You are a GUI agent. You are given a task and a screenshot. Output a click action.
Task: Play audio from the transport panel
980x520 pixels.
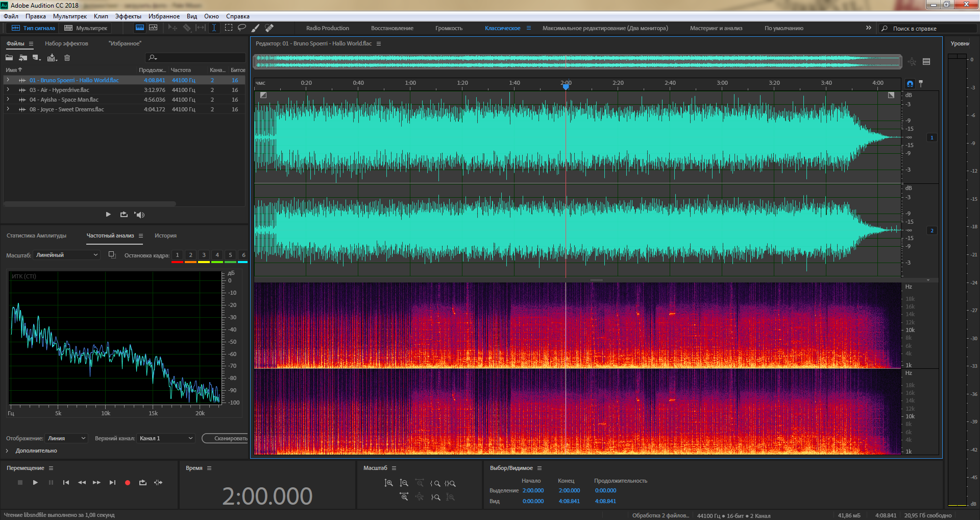(x=35, y=483)
